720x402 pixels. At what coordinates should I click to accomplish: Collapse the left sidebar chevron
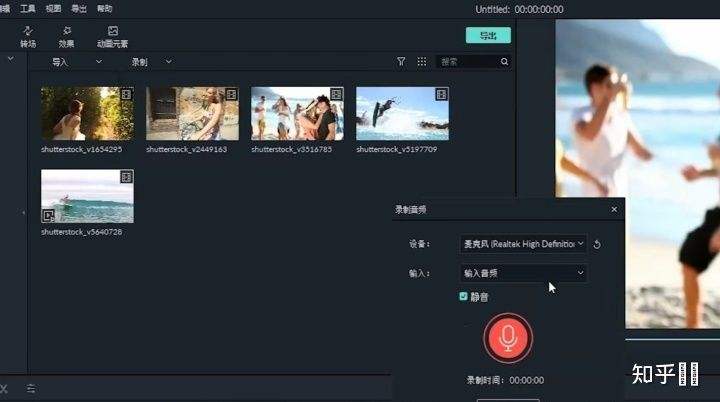coord(11,59)
